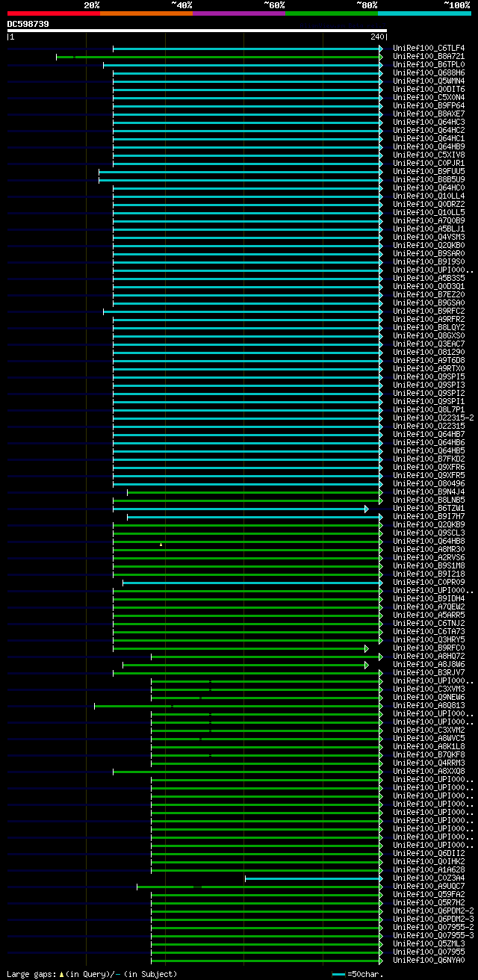Select the UniRef100_B9FP64 label

coord(429,106)
